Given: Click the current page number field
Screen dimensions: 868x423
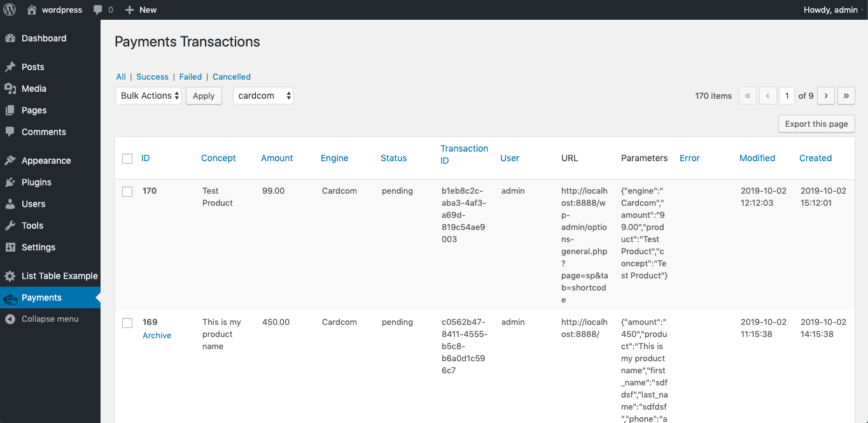Looking at the screenshot, I should coord(787,96).
